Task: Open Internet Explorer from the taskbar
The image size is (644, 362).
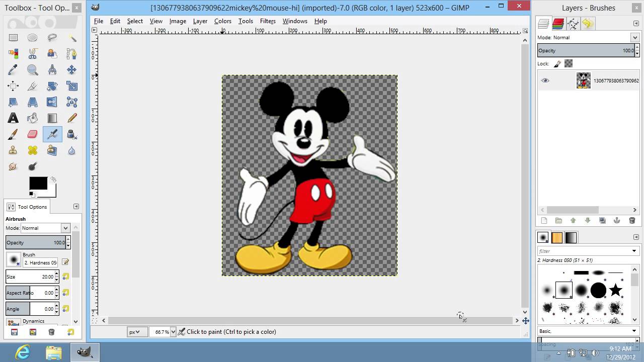Action: [x=23, y=352]
